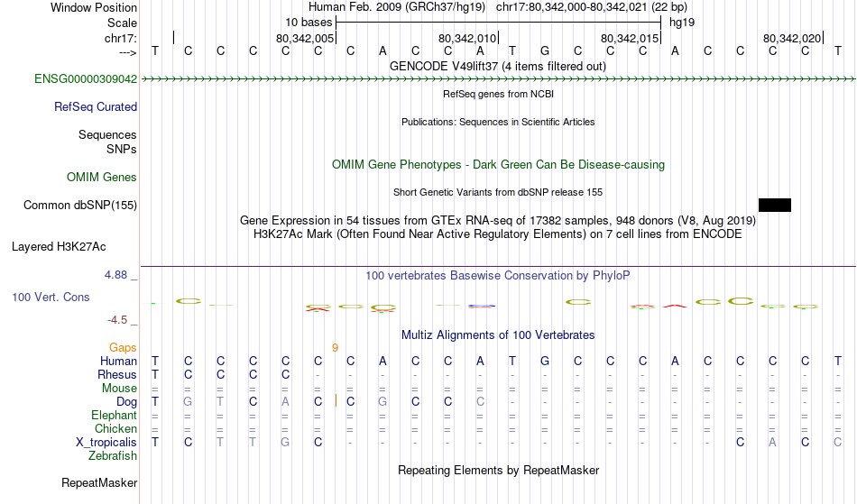Click the GENCODE V49lift37 track title

[497, 66]
